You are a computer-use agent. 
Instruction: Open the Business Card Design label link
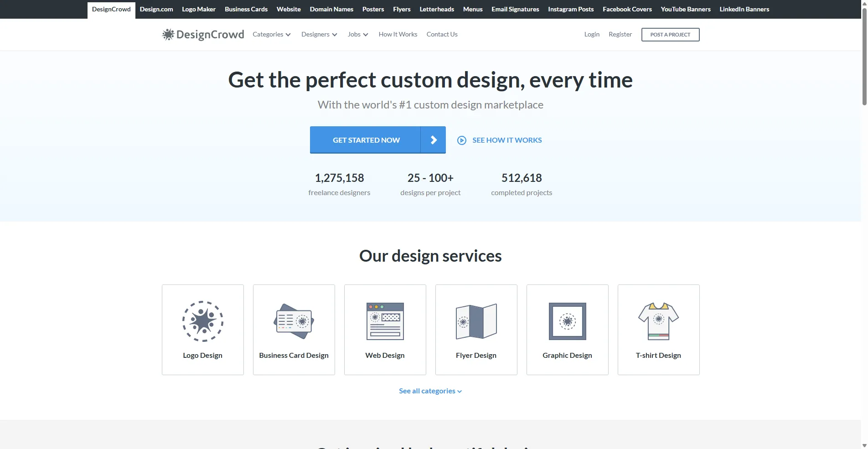click(x=294, y=356)
